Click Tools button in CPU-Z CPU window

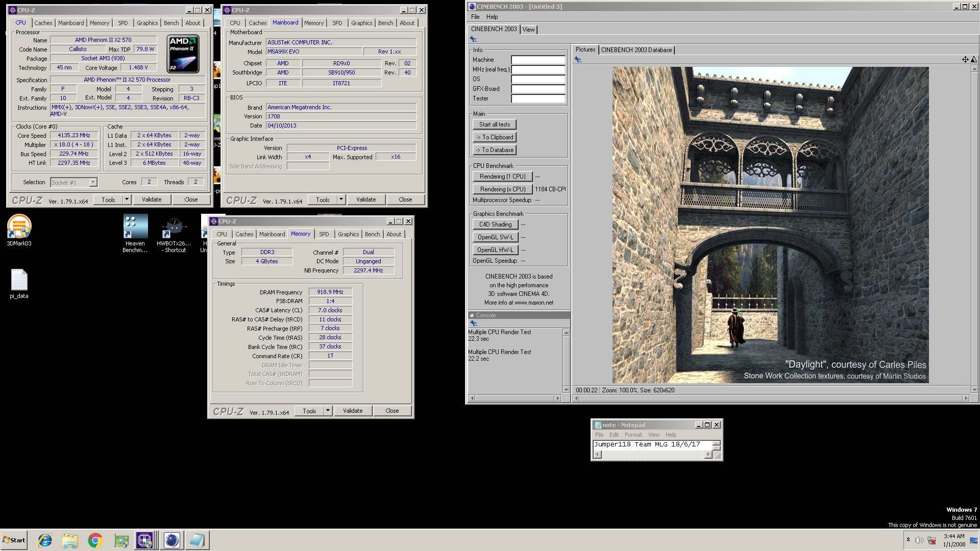pyautogui.click(x=108, y=199)
